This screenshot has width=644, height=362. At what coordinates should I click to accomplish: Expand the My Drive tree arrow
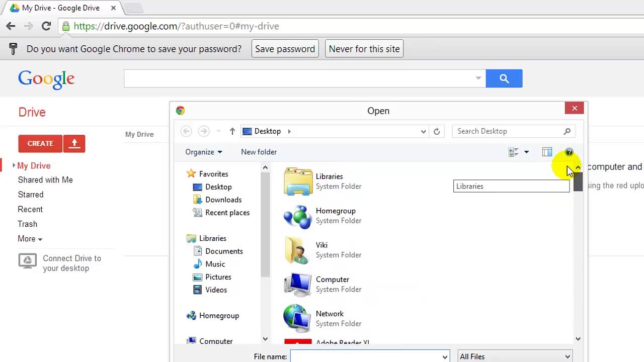point(14,165)
